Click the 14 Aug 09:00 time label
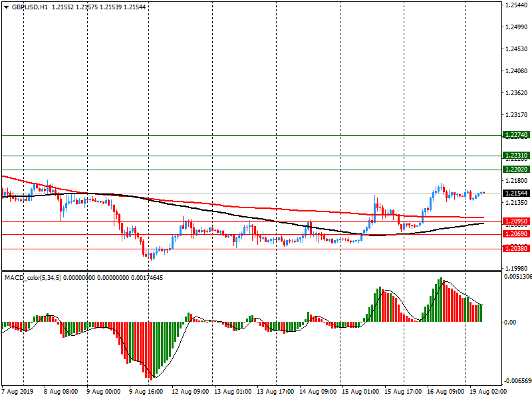Image resolution: width=532 pixels, height=399 pixels. tap(318, 392)
